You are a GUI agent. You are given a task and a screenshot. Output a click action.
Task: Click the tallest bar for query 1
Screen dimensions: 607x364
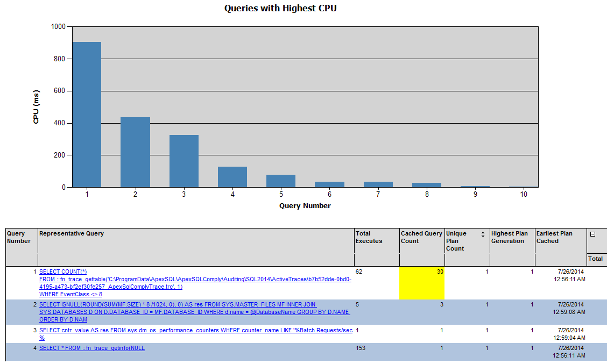click(x=87, y=115)
